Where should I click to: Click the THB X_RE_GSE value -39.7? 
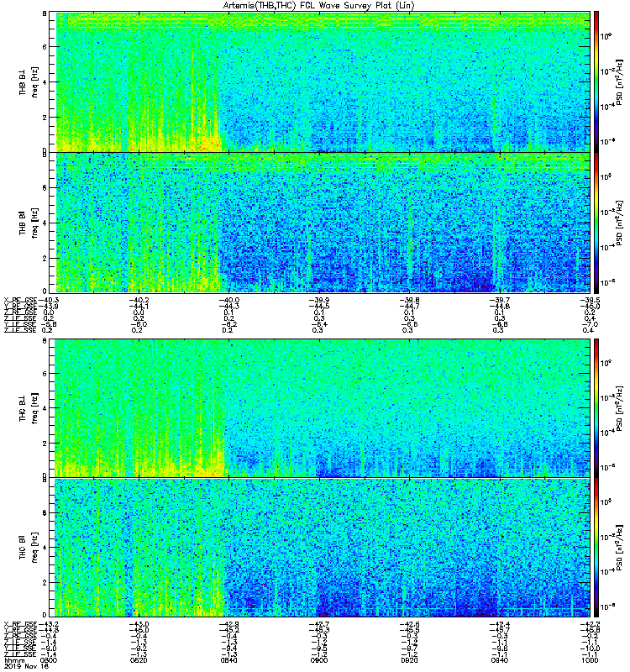click(x=500, y=301)
